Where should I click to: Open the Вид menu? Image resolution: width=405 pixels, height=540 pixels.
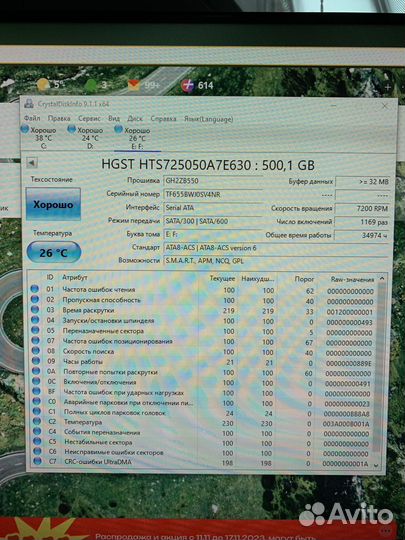click(x=114, y=118)
